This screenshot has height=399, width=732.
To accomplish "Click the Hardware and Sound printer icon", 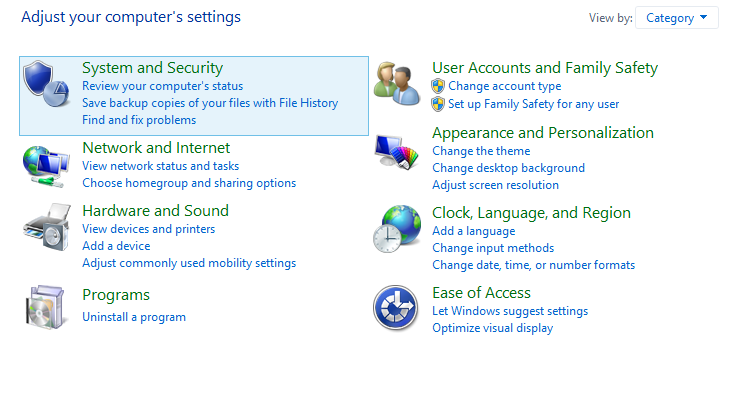I will 47,227.
